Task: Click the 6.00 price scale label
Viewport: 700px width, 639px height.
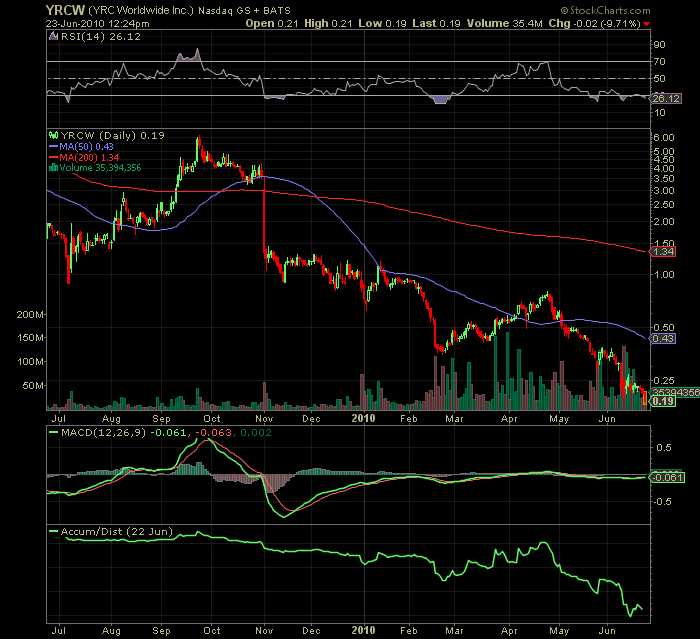Action: 664,138
